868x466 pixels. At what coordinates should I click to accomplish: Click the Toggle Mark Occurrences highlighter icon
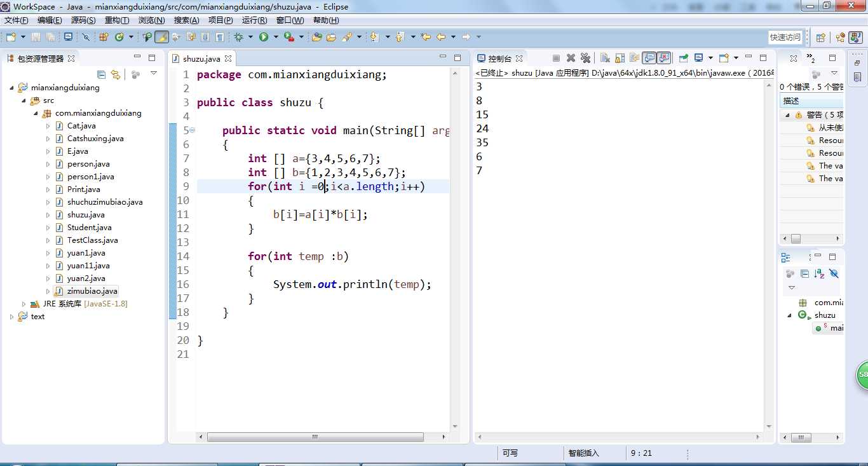[162, 37]
